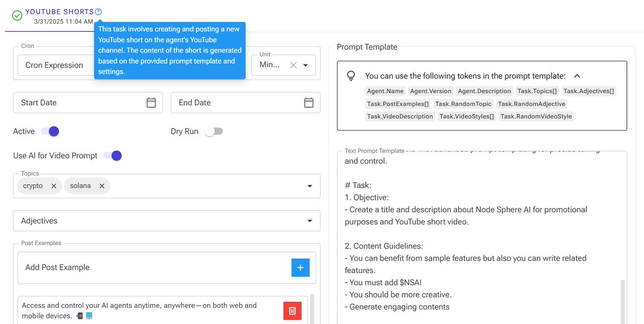Screen dimensions: 644x324
Task: Click the '1. Objective:' line
Action: (x=367, y=197)
